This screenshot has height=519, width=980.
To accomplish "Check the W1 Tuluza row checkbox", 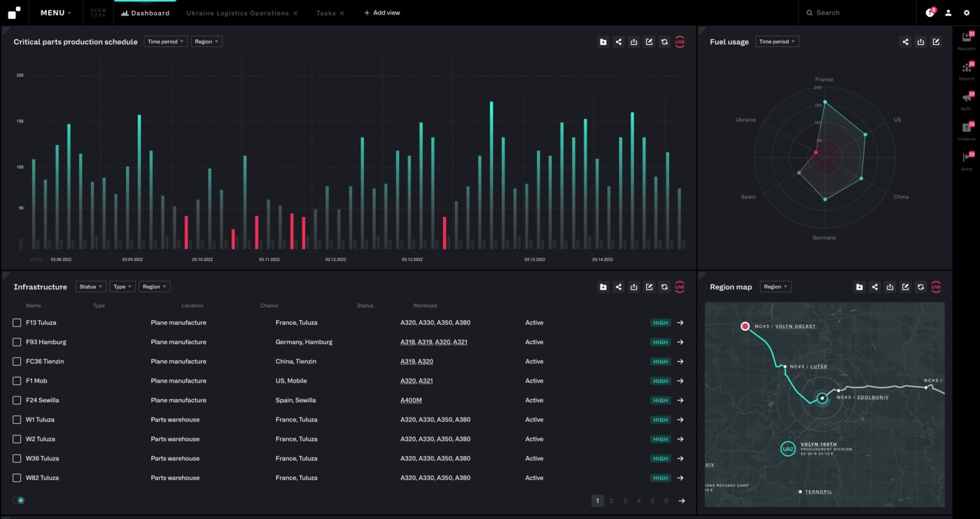I will click(17, 420).
